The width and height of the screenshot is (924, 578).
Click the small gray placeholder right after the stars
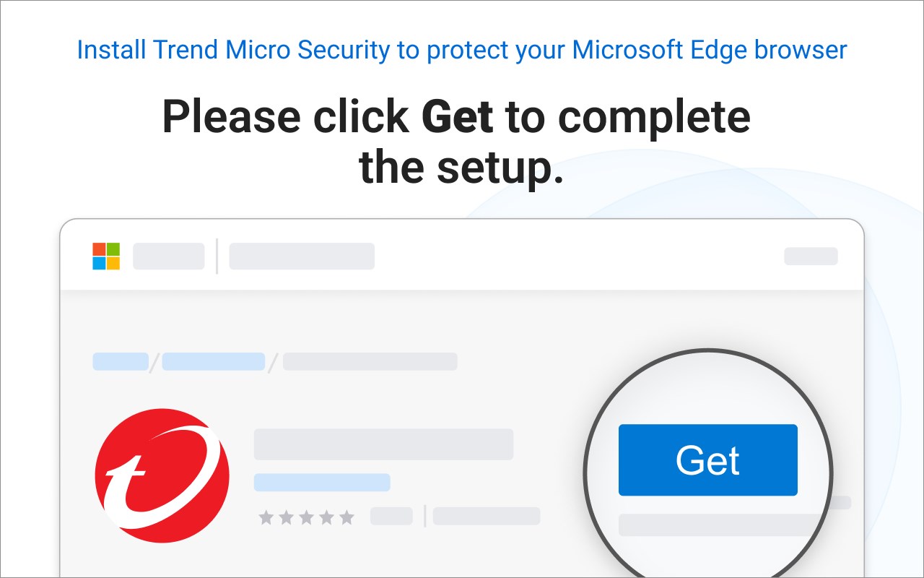coord(391,516)
